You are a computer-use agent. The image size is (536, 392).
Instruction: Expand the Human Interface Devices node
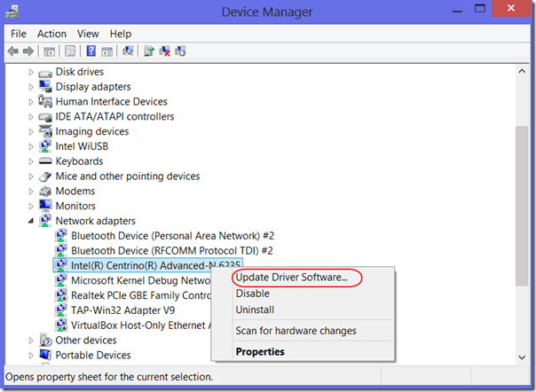(x=31, y=102)
